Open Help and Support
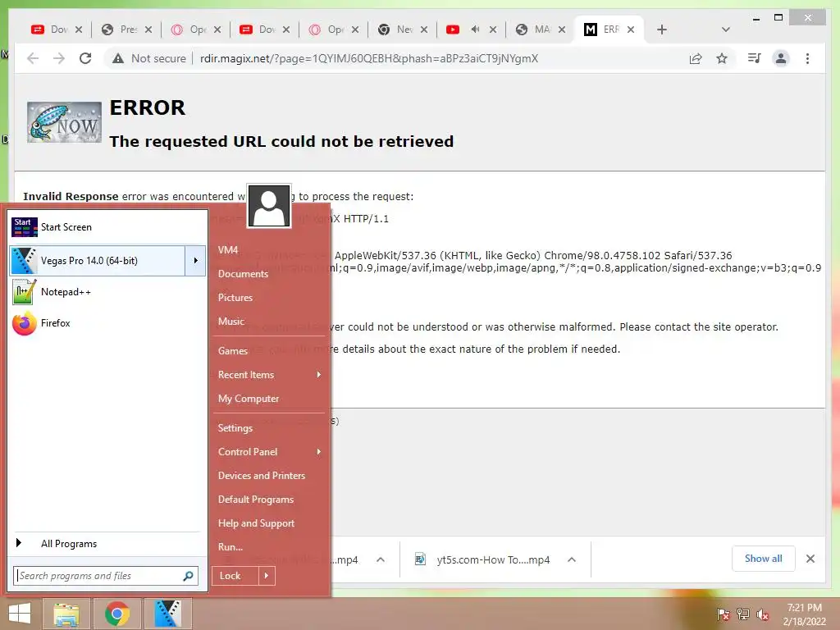This screenshot has width=840, height=630. [x=256, y=523]
